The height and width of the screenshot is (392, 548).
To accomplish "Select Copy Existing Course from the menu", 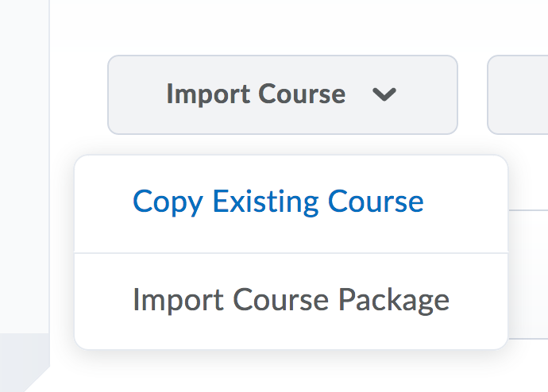I will coord(278,202).
